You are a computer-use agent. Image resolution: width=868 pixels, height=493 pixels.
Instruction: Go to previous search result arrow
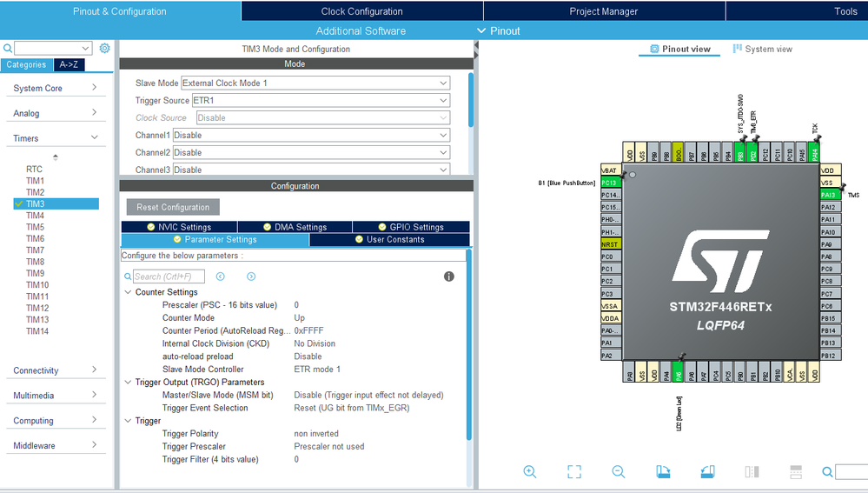(x=221, y=276)
